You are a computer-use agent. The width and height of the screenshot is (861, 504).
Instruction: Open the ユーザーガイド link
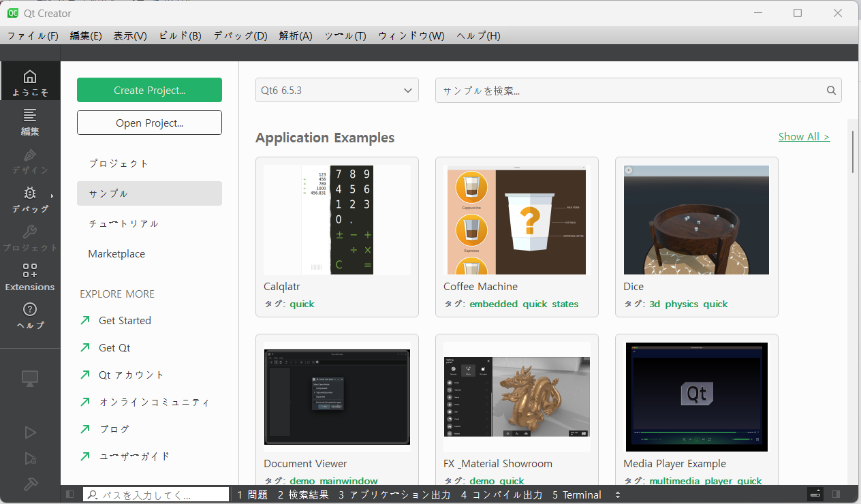click(134, 456)
